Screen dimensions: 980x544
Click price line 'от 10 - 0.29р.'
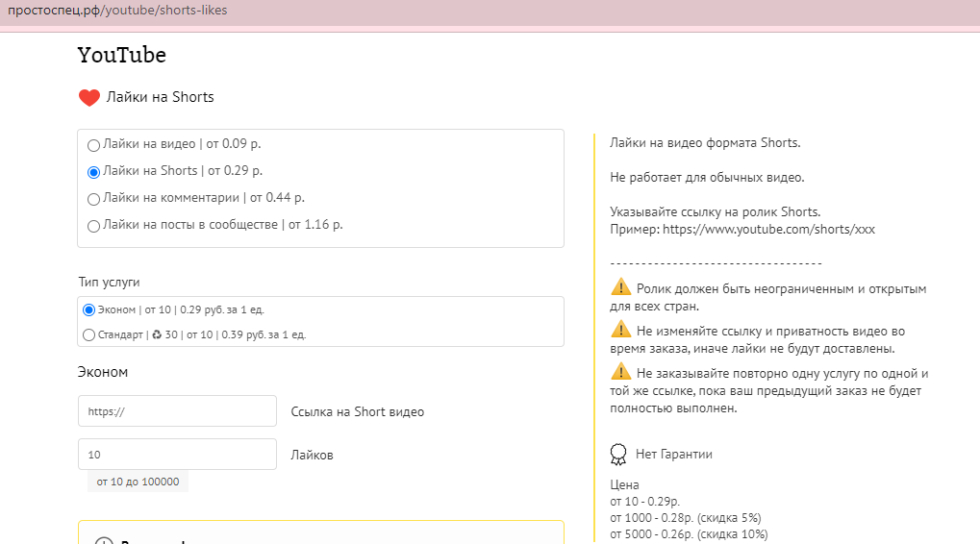[645, 502]
